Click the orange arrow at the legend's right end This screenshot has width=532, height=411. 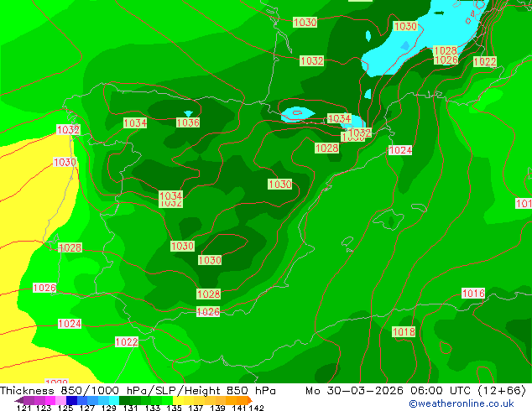coord(250,400)
